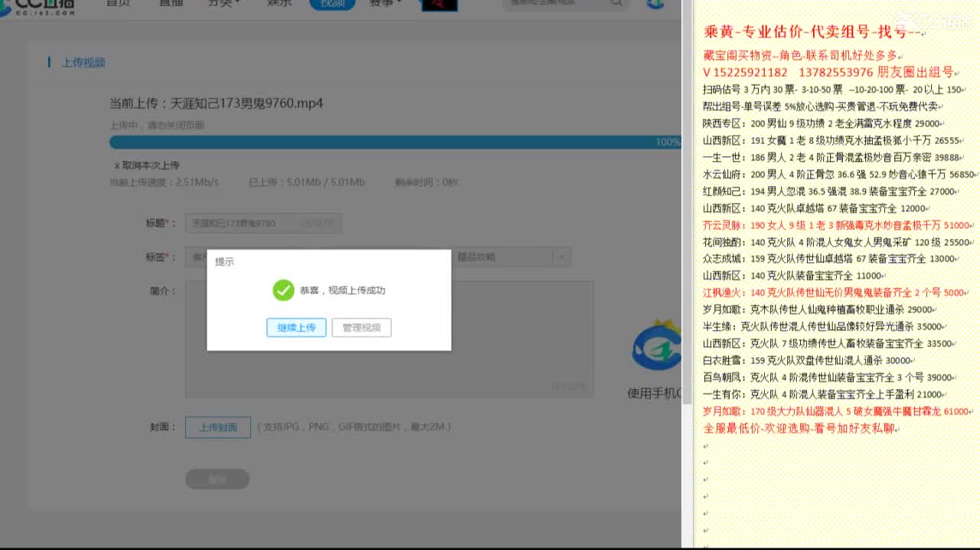Screen dimensions: 980x550
Task: Click filename 天涯知己173男鬼9760.mp4 text
Action: point(246,103)
